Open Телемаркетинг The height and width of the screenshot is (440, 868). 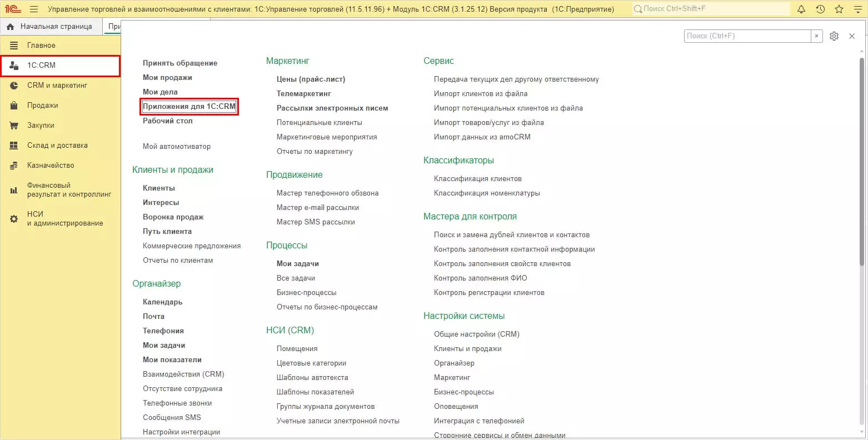304,94
